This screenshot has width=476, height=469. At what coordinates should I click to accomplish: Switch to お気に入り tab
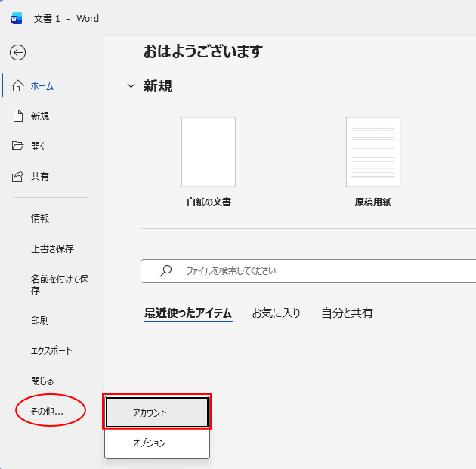[277, 313]
